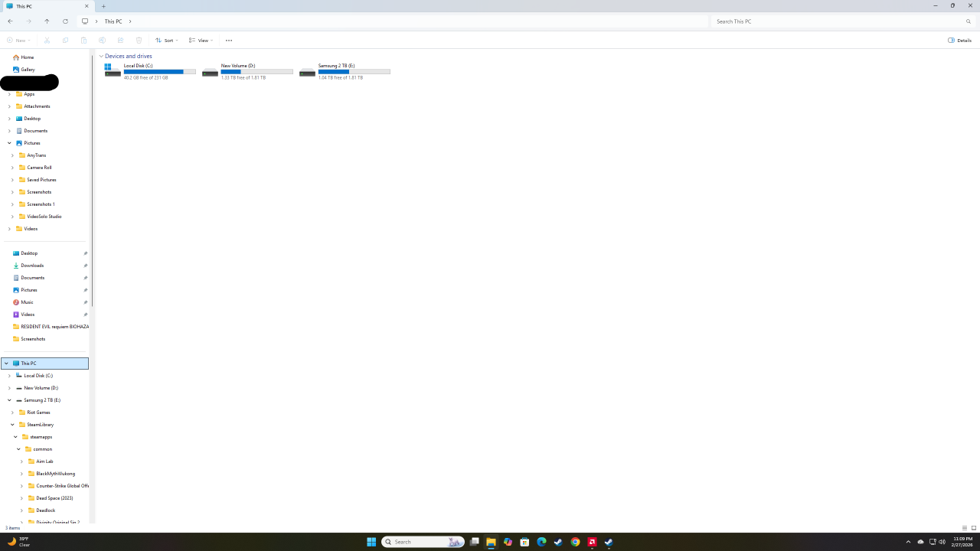Open the View dropdown menu
Viewport: 980px width, 551px height.
click(x=201, y=41)
